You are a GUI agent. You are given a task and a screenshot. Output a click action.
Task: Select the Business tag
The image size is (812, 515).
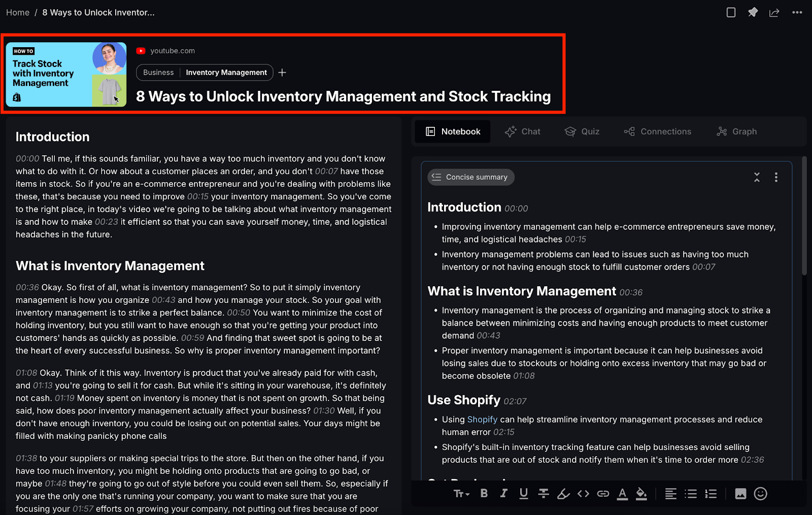(158, 73)
